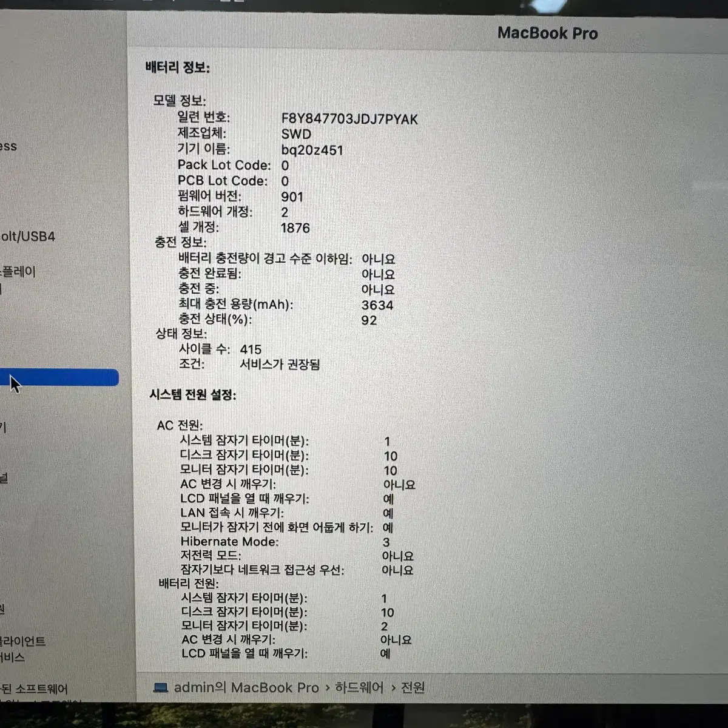
Task: Click the '일련 번호:' label
Action: pyautogui.click(x=203, y=117)
